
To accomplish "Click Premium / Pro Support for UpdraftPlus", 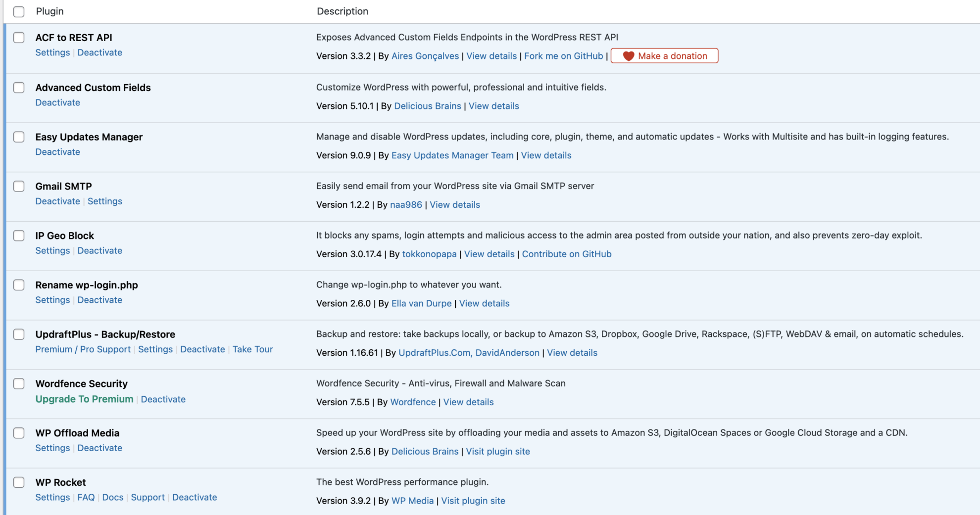I will point(83,349).
